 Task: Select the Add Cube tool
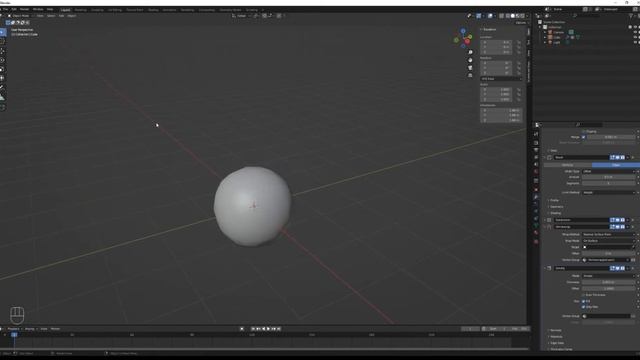pyautogui.click(x=2, y=107)
